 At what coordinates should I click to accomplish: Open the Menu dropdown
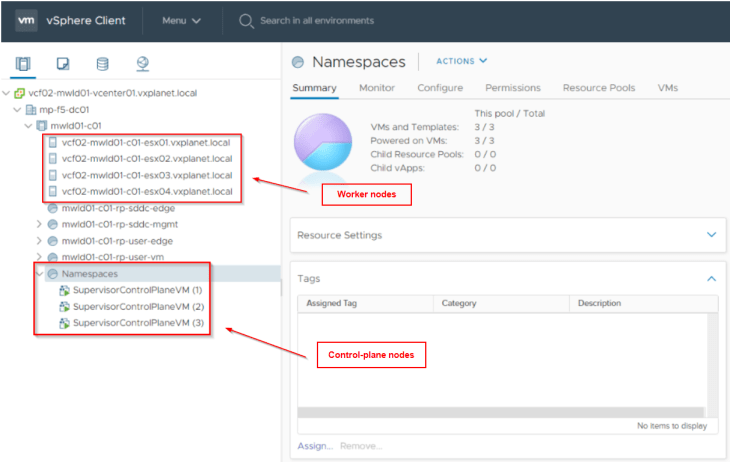click(182, 20)
